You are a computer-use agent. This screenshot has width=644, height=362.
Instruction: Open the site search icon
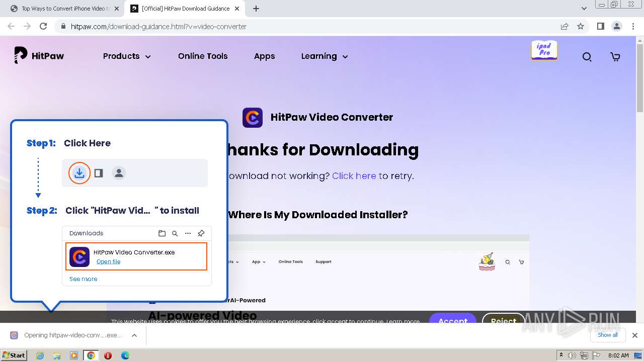click(587, 57)
